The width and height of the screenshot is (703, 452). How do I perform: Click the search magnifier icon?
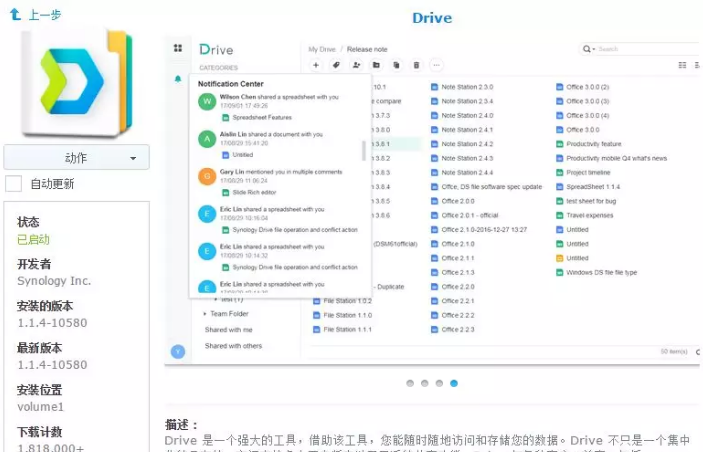(x=586, y=48)
